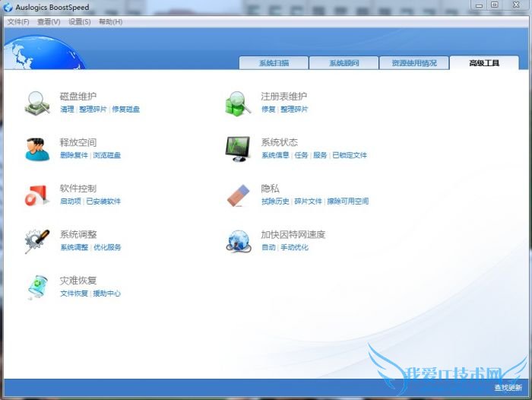Screen dimensions: 532x400
Task: Click the 碎片文件 link under 隐私
Action: [x=308, y=202]
